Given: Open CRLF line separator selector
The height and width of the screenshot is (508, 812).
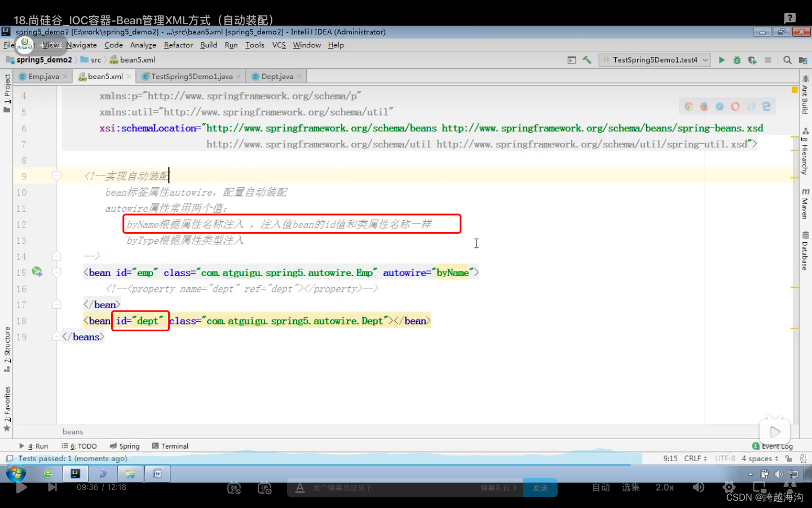Looking at the screenshot, I should [695, 458].
